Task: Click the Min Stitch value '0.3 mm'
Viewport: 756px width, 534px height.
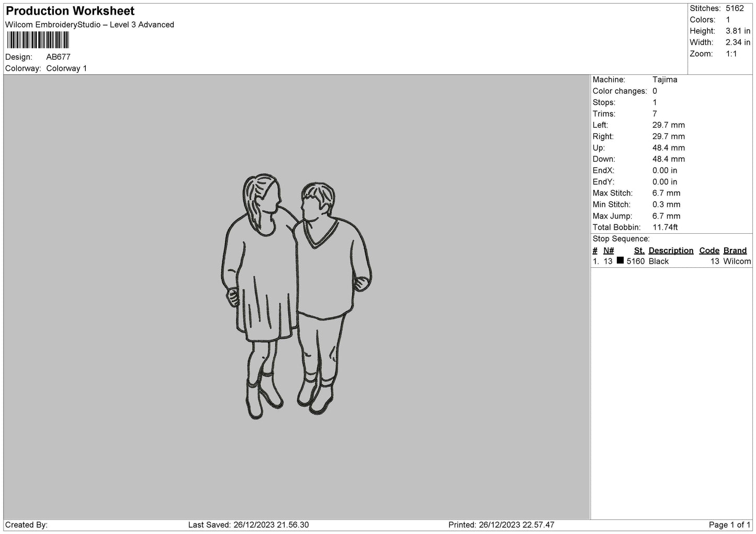Action: coord(667,204)
